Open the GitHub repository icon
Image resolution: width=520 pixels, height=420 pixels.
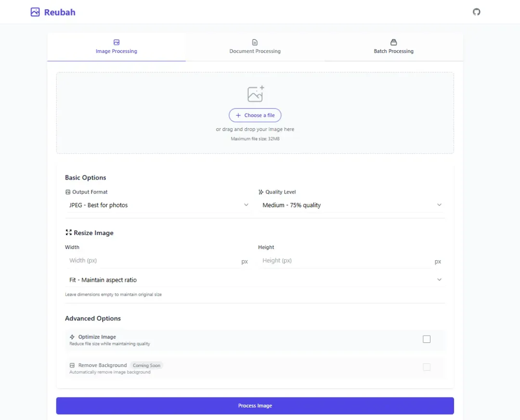(476, 12)
